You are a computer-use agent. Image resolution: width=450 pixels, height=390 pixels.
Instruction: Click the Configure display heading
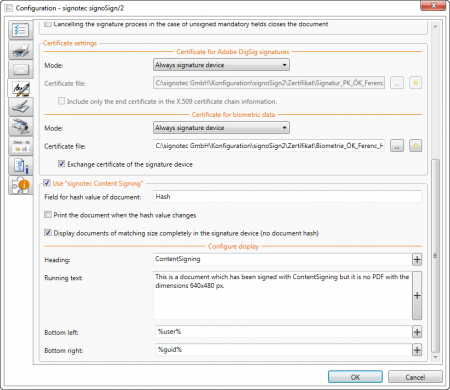[x=233, y=246]
